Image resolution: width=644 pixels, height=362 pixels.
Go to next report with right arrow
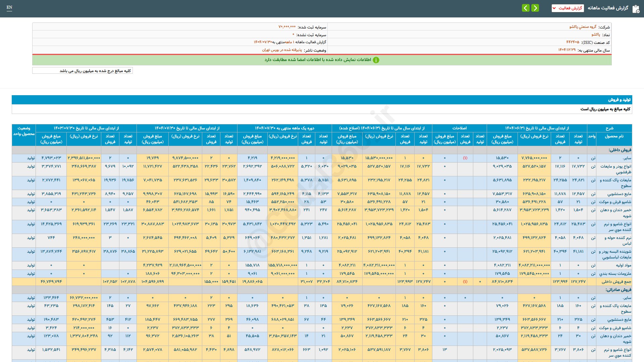point(535,8)
